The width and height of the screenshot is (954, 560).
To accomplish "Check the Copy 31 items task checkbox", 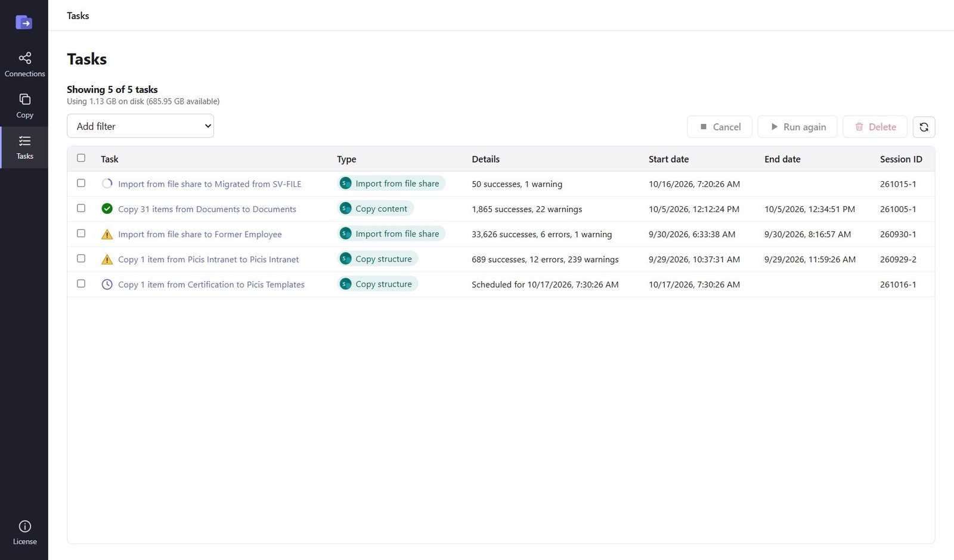I will (x=81, y=208).
